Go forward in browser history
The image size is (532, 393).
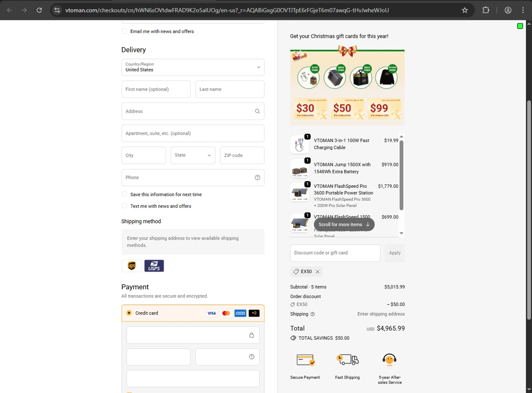(x=24, y=10)
